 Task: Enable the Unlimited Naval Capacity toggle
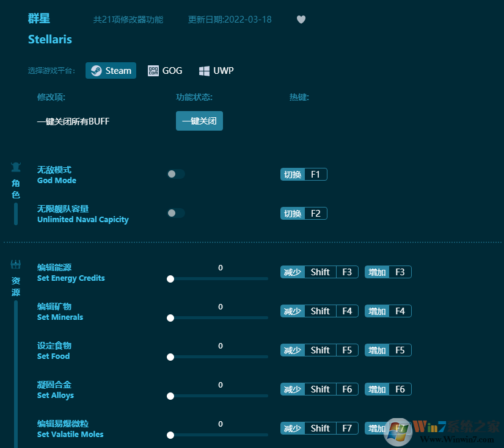[x=175, y=213]
